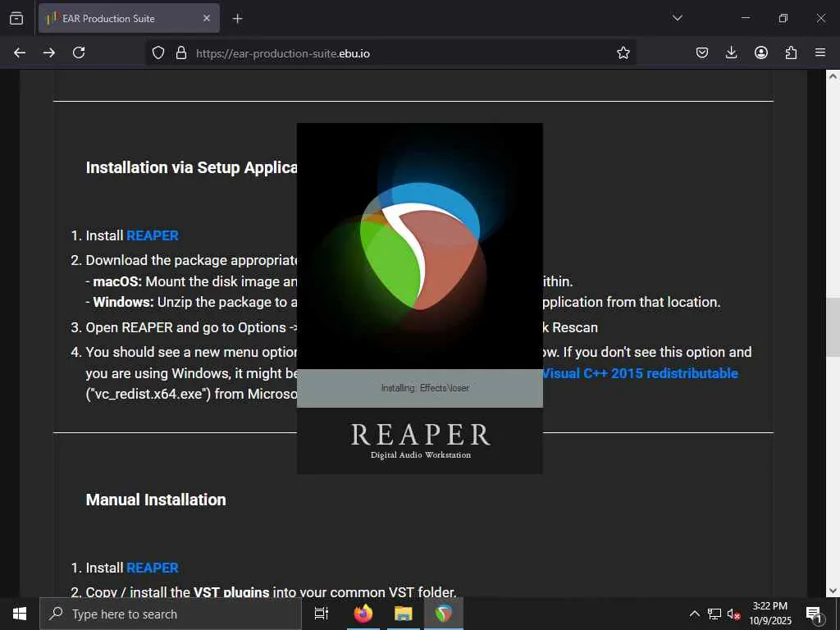Open the clock and date flyout
840x630 pixels.
tap(770, 614)
